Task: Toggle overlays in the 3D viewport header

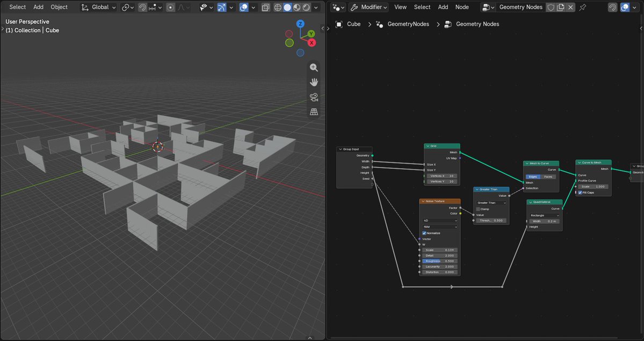Action: (x=244, y=8)
